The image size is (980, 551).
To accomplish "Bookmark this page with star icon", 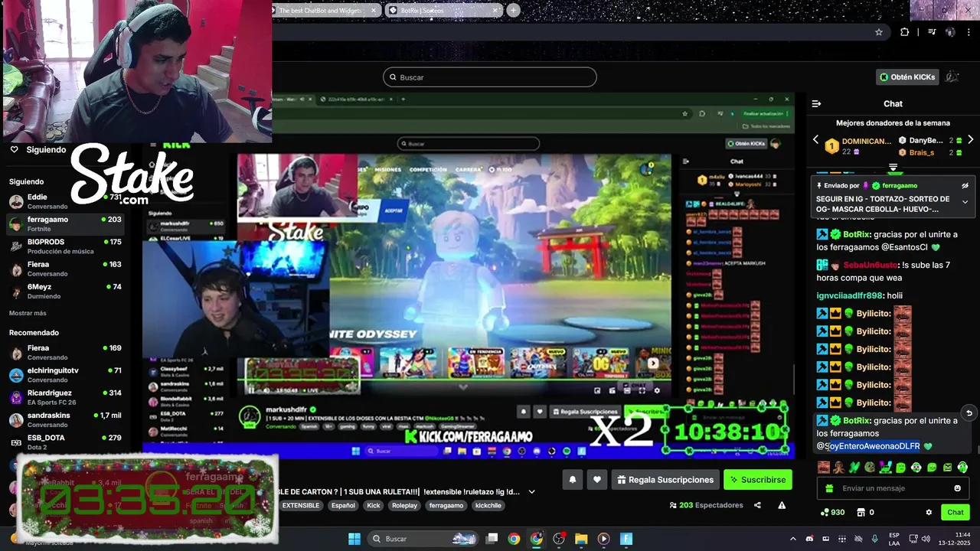I will pos(879,32).
